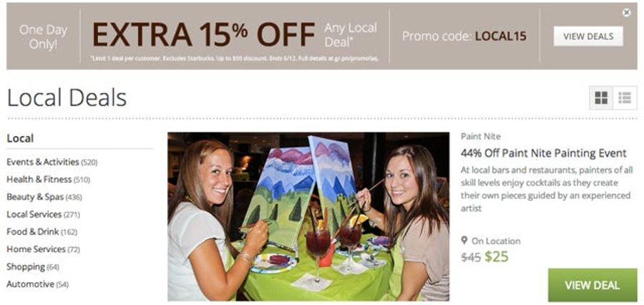Screen dimensions: 644x305
Task: Switch to grid view layout
Action: (x=601, y=98)
